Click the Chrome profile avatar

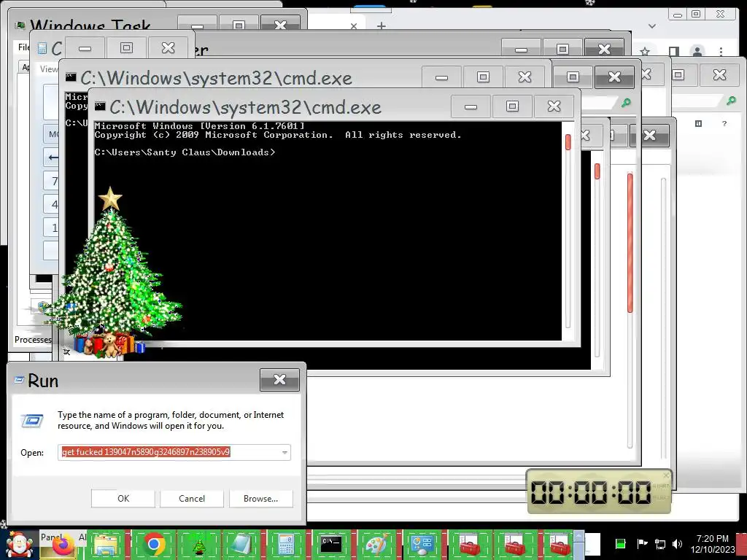pyautogui.click(x=697, y=51)
